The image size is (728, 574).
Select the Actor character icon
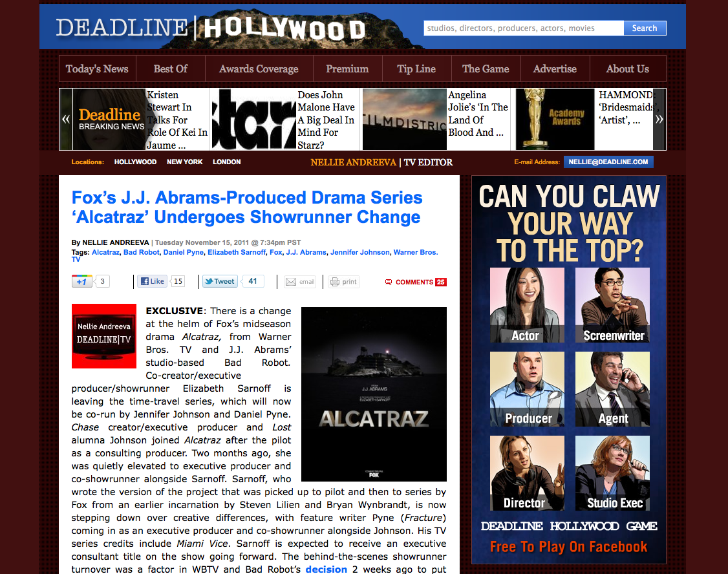tap(527, 304)
